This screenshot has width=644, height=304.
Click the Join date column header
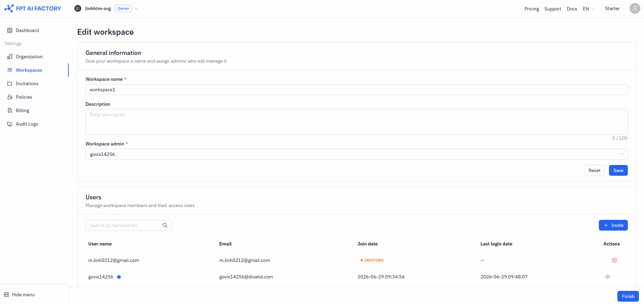pyautogui.click(x=367, y=244)
